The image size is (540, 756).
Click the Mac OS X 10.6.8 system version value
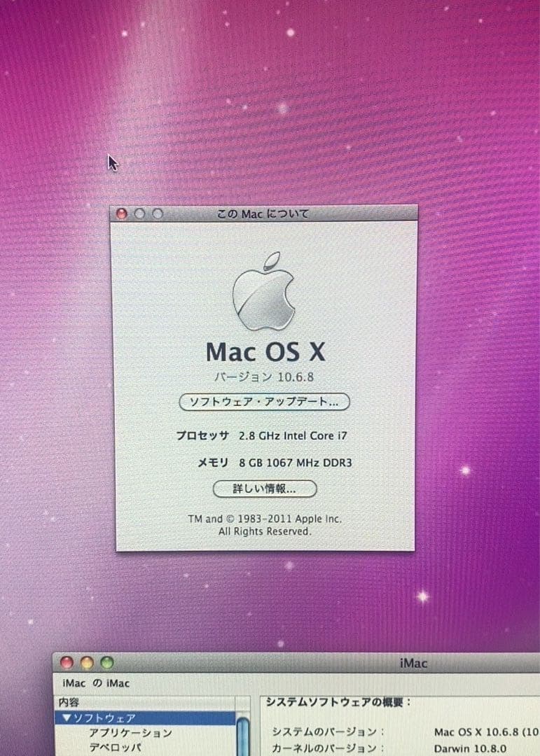487,732
